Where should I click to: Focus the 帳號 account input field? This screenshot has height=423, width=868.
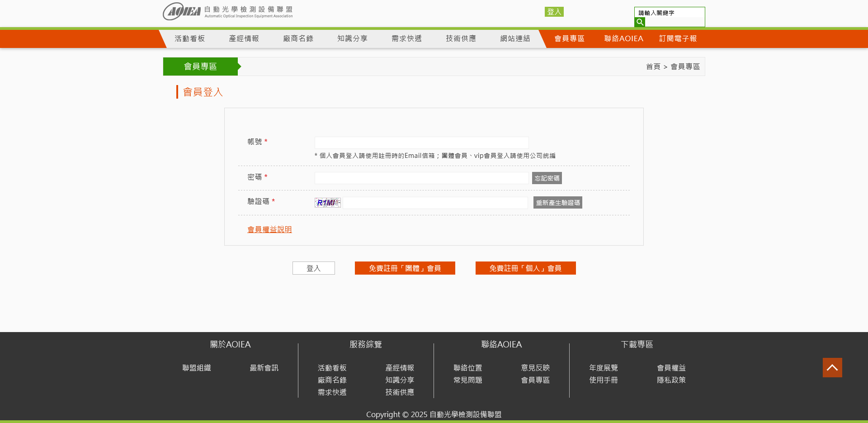pos(421,143)
